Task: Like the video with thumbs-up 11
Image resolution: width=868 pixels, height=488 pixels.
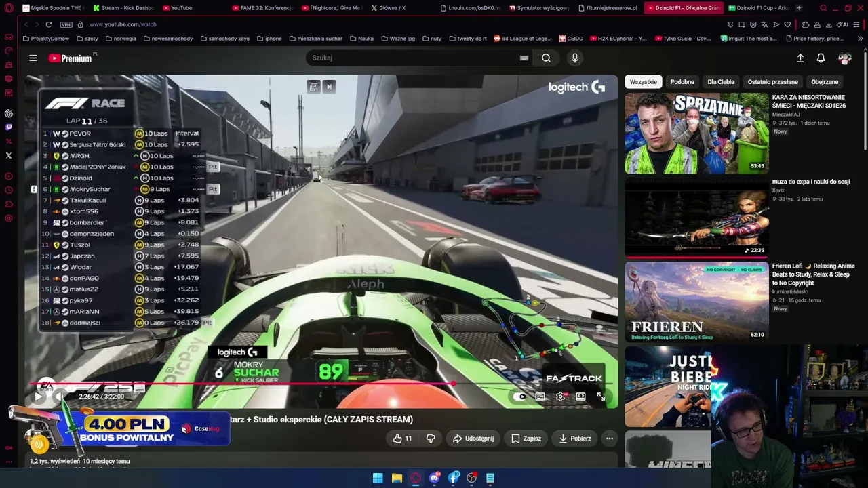Action: pyautogui.click(x=402, y=439)
